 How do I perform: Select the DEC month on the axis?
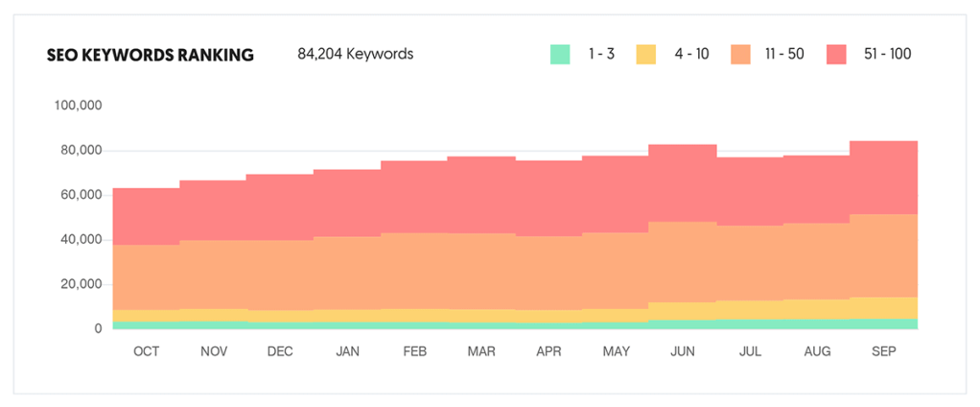280,352
